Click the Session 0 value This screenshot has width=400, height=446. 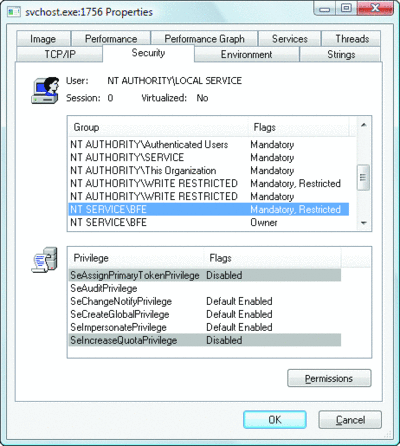click(x=110, y=98)
